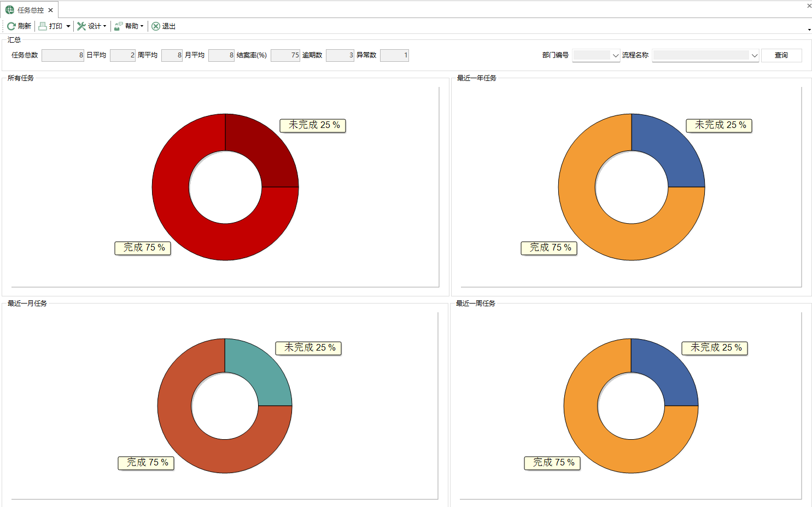
Task: Click the 退出 exit icon
Action: (x=156, y=26)
